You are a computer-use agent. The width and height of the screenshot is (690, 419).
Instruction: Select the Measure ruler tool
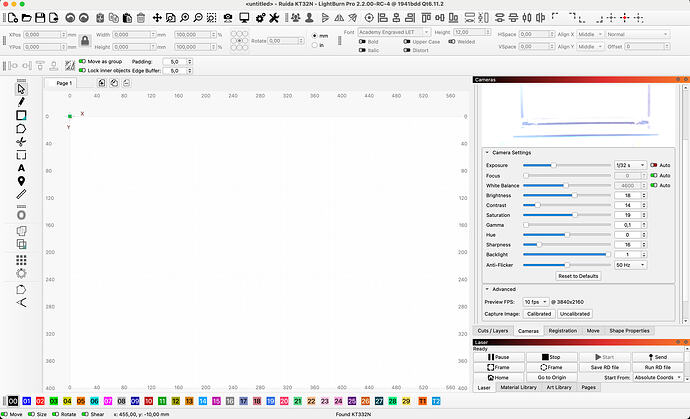(x=21, y=194)
